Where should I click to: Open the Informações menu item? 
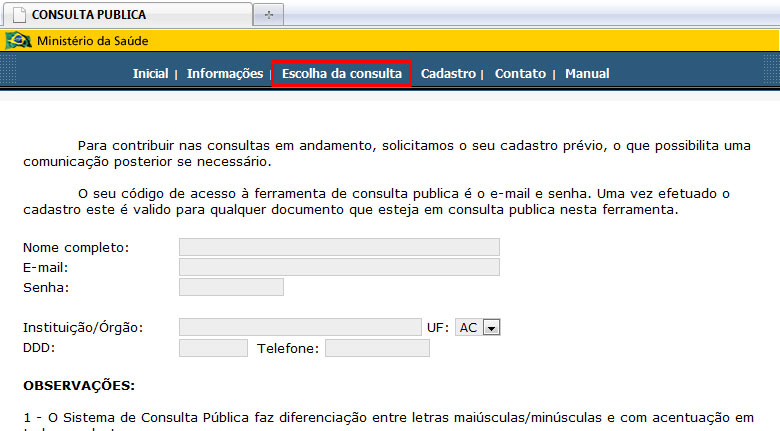[224, 73]
